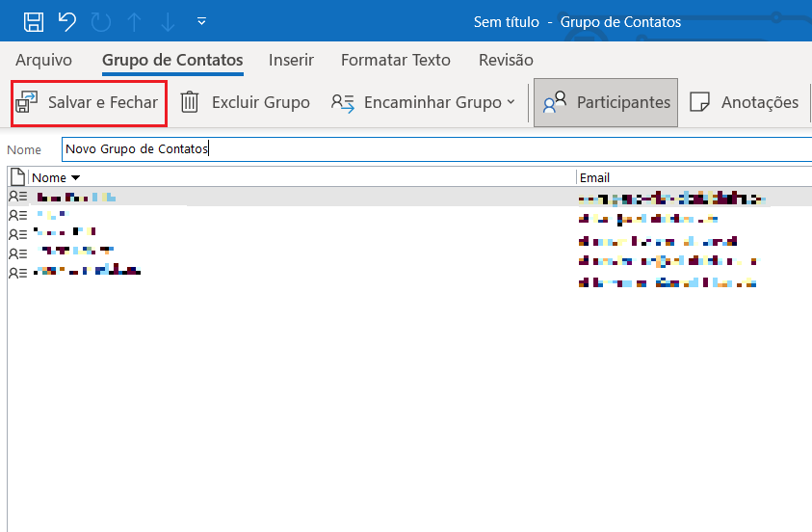Viewport: 812px width, 532px height.
Task: Select the Grupo de Contatos tab
Action: click(x=172, y=60)
